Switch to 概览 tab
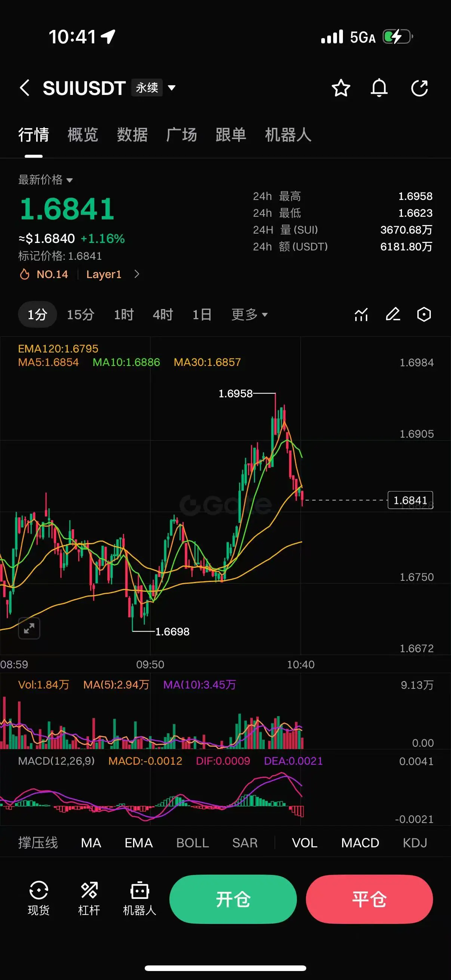This screenshot has height=980, width=451. point(83,135)
